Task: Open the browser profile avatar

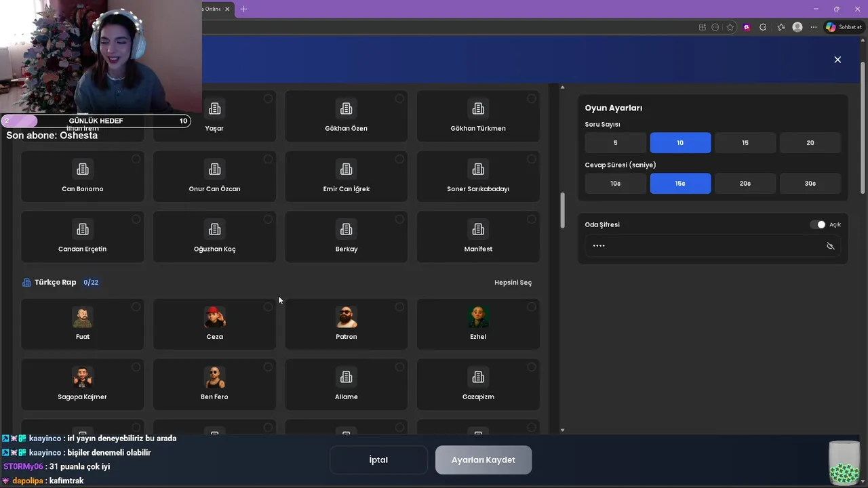Action: coord(797,27)
